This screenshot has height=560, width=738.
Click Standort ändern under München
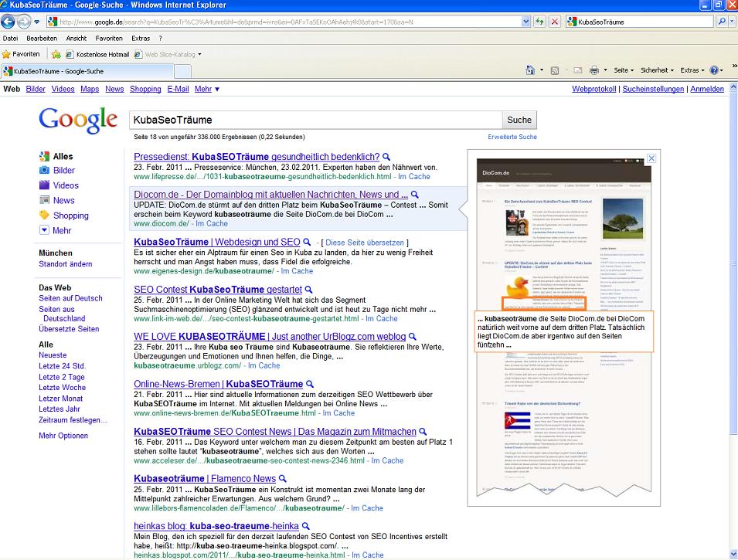click(x=66, y=264)
